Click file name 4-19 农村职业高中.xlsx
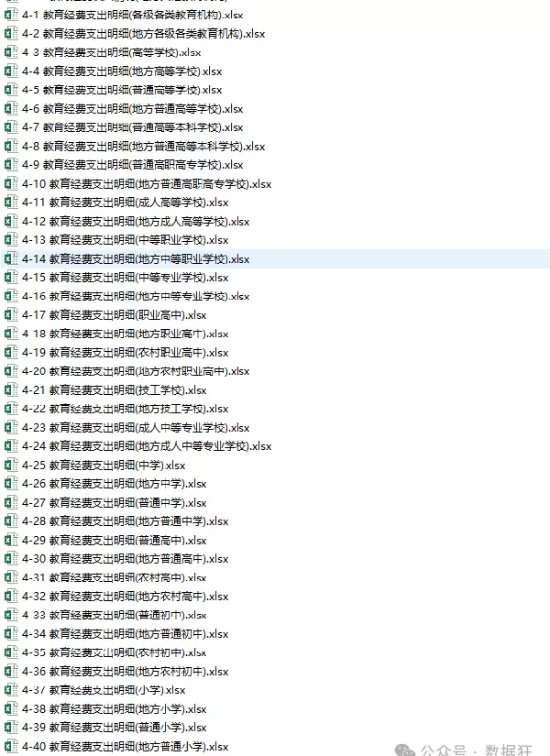The height and width of the screenshot is (756, 550). click(x=125, y=353)
